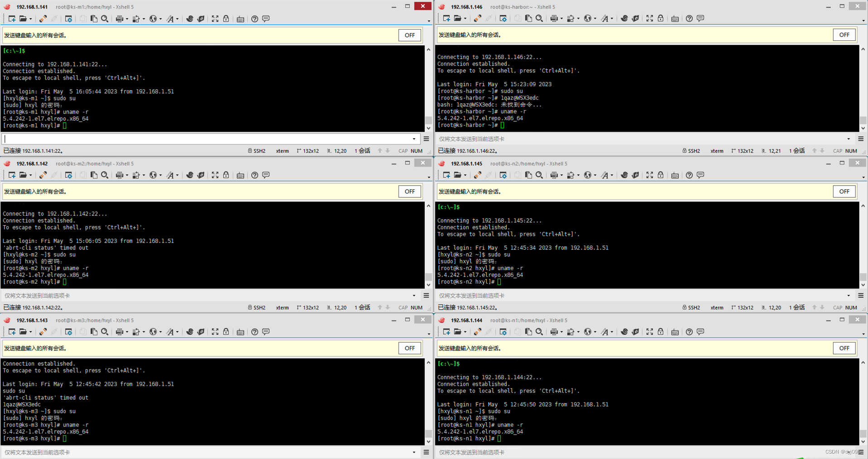
Task: Click Lock Screen icon in 192.168.1.142 window
Action: click(226, 175)
